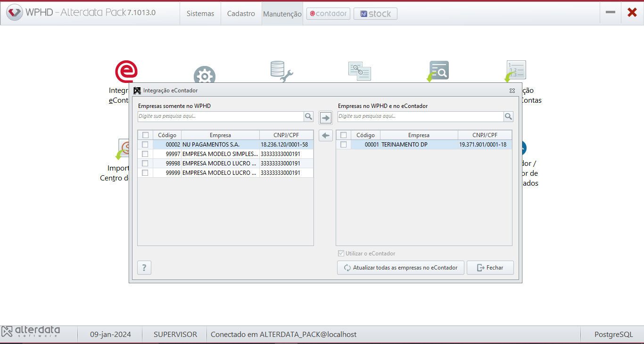
Task: Sort right table by Empresa column
Action: tap(419, 135)
